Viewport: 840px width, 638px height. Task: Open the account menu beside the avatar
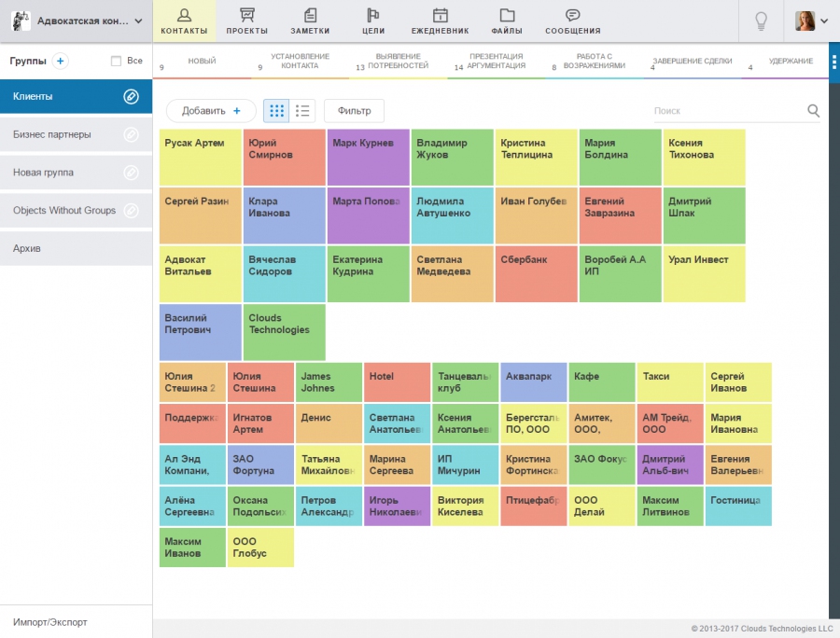(823, 19)
